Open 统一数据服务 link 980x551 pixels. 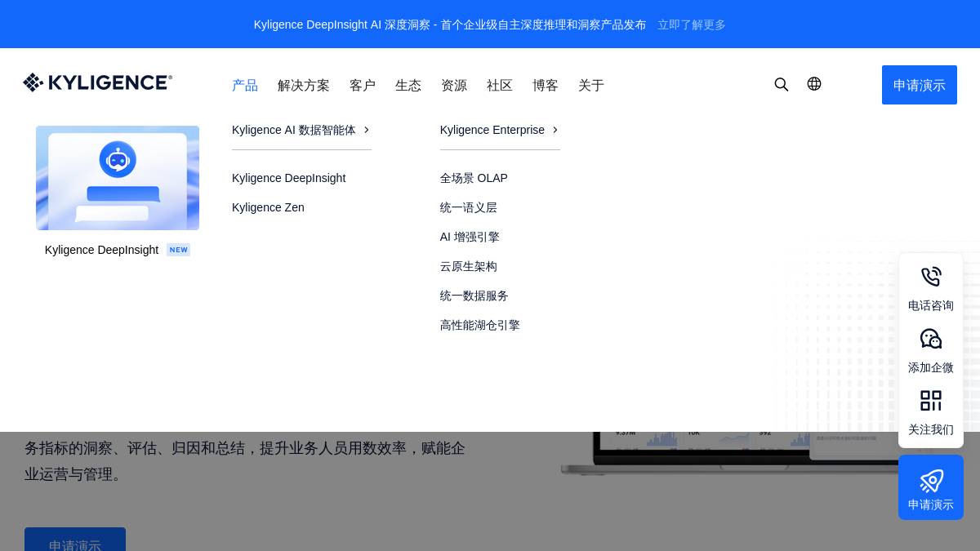pos(474,295)
